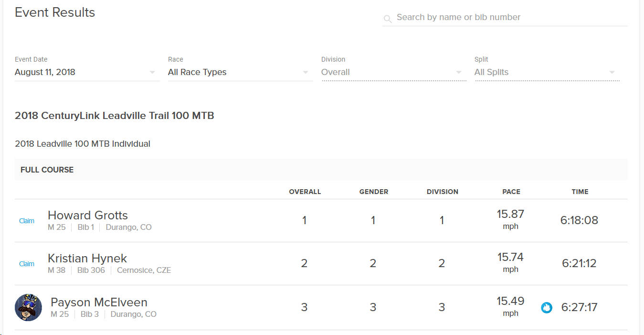Expand the Division Overall dropdown
The height and width of the screenshot is (335, 644).
tap(394, 72)
